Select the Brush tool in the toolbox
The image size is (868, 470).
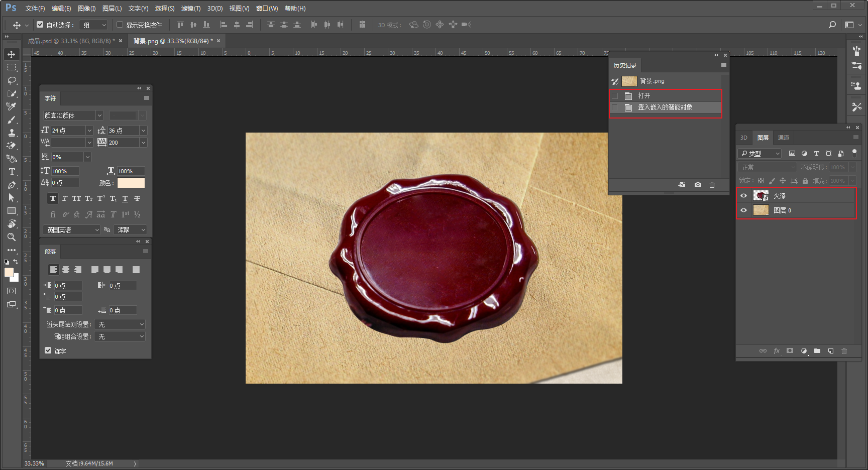[12, 120]
